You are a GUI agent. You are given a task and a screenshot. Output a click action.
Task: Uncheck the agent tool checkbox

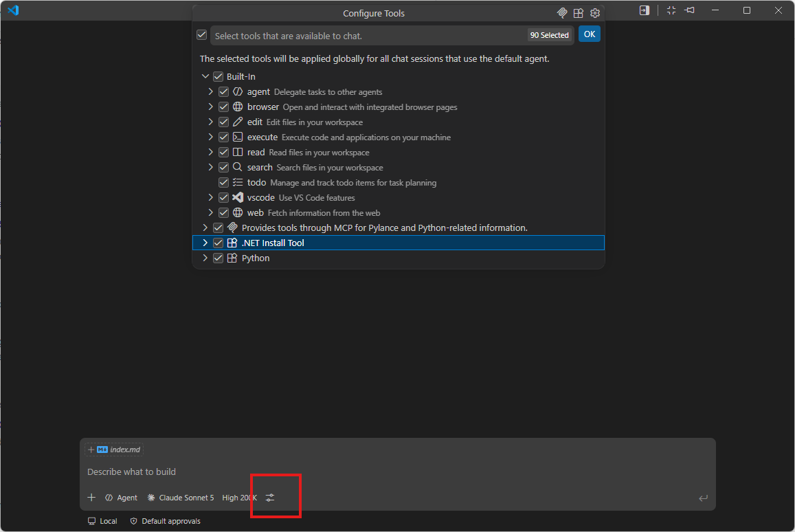point(223,92)
